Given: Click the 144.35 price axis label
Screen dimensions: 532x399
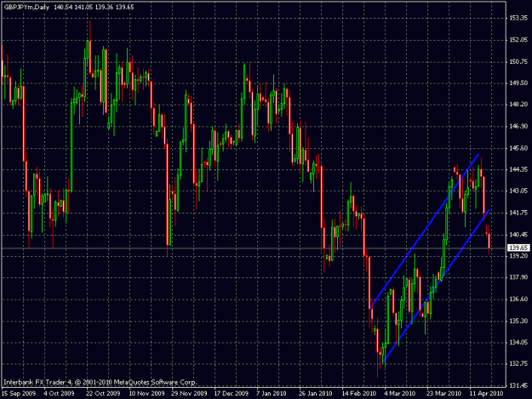Looking at the screenshot, I should tap(518, 169).
